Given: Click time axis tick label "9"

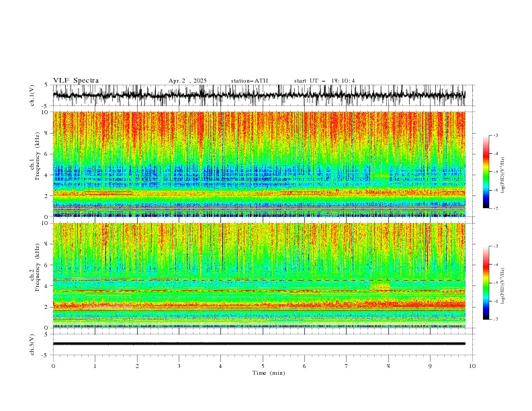Looking at the screenshot, I should pos(430,366).
